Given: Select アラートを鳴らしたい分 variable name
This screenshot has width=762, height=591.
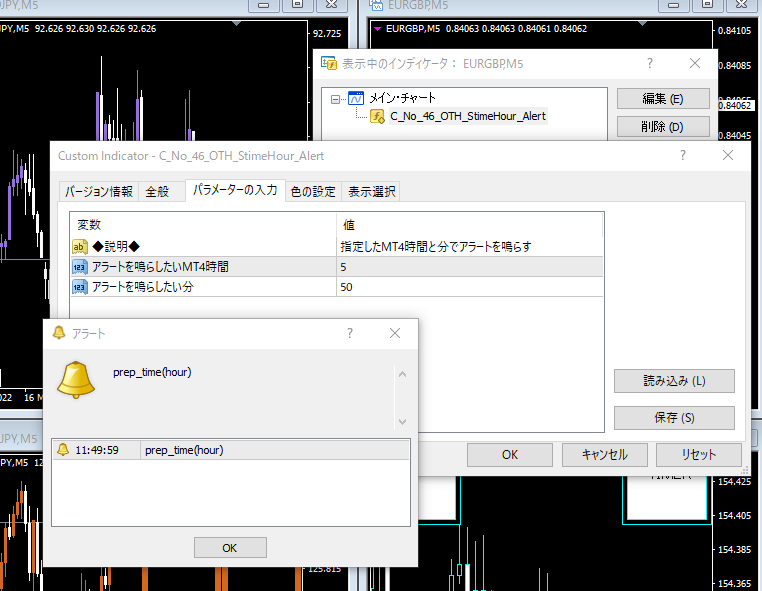Looking at the screenshot, I should (143, 287).
